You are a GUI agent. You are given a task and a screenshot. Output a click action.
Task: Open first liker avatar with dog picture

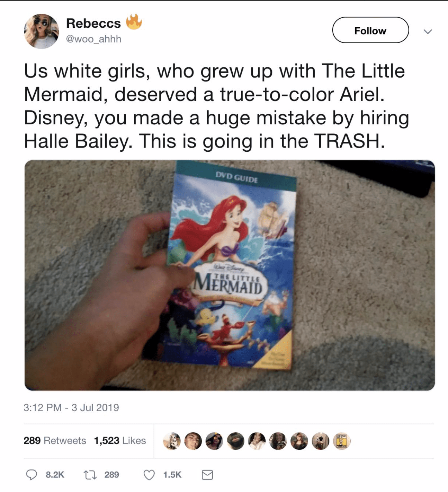(172, 441)
